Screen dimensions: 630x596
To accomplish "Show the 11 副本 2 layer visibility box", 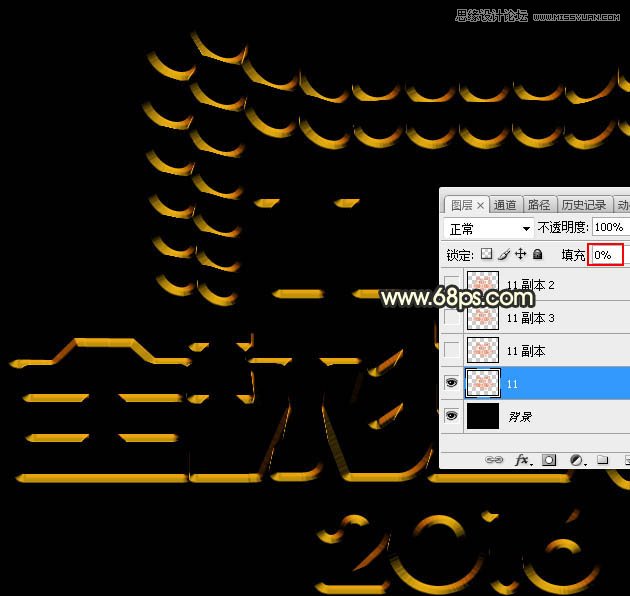I will tap(452, 284).
